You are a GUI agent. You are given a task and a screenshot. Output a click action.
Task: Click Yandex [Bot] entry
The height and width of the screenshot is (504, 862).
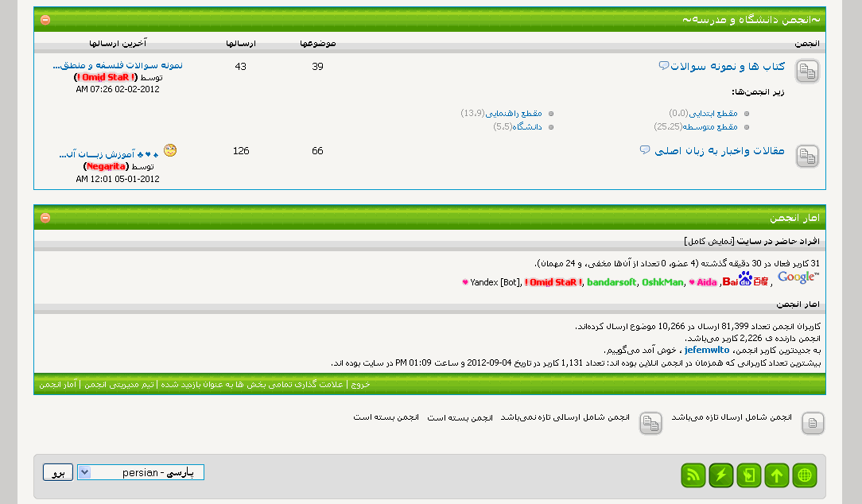point(495,282)
